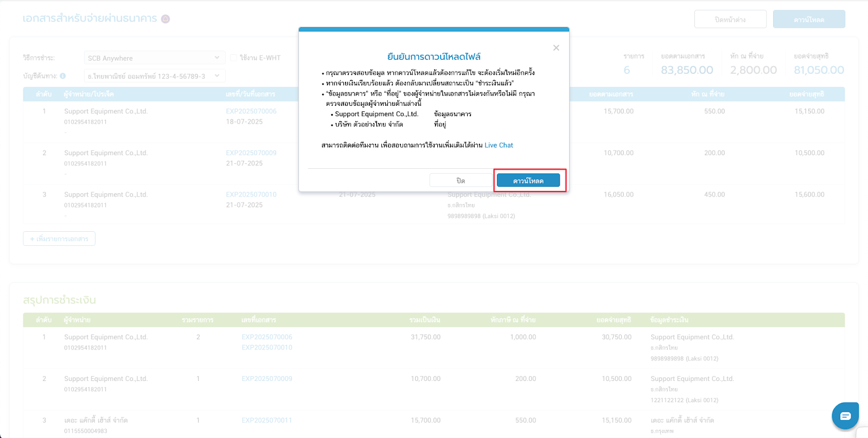Expand the source bank account dropdown

[x=154, y=76]
